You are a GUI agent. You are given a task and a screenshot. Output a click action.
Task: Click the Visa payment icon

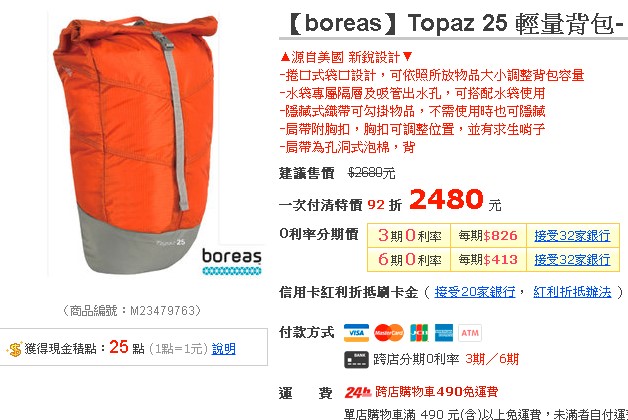356,333
